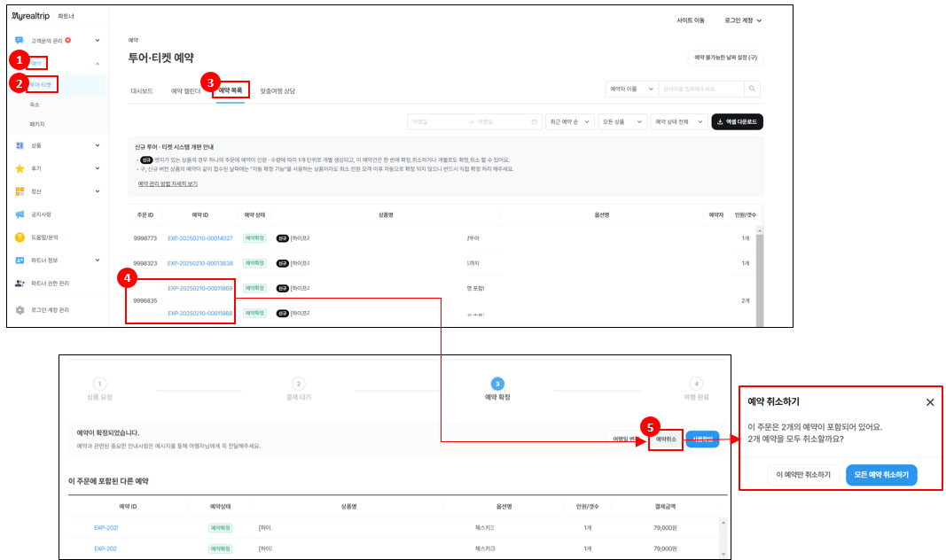
Task: Switch to the 대시보드 tab
Action: tap(142, 90)
